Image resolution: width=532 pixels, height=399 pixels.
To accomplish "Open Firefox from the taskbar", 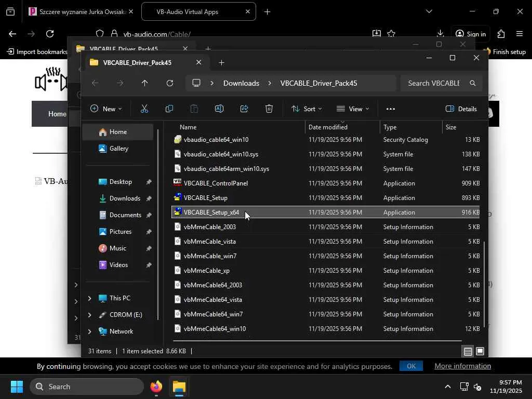I will [156, 387].
